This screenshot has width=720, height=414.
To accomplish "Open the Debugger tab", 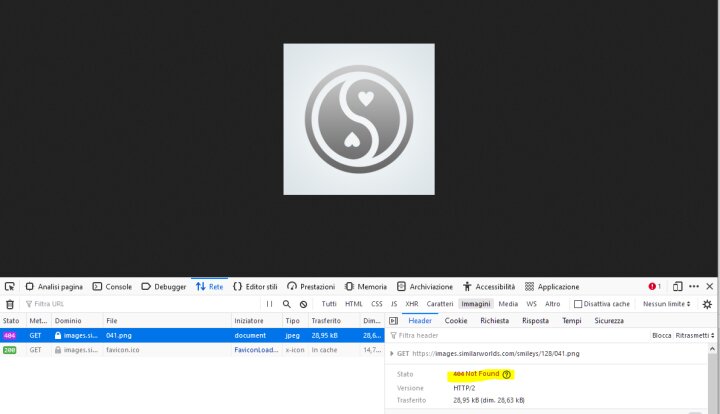I will point(163,286).
